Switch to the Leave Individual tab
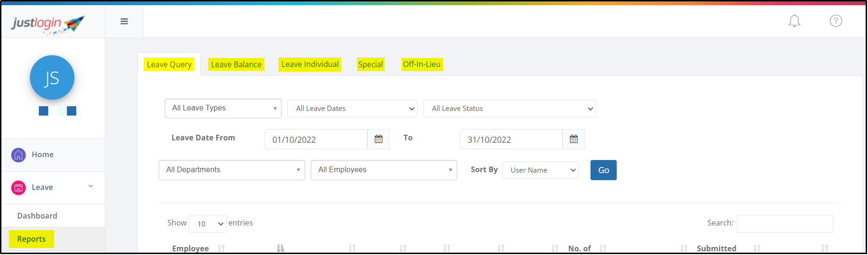 click(310, 65)
